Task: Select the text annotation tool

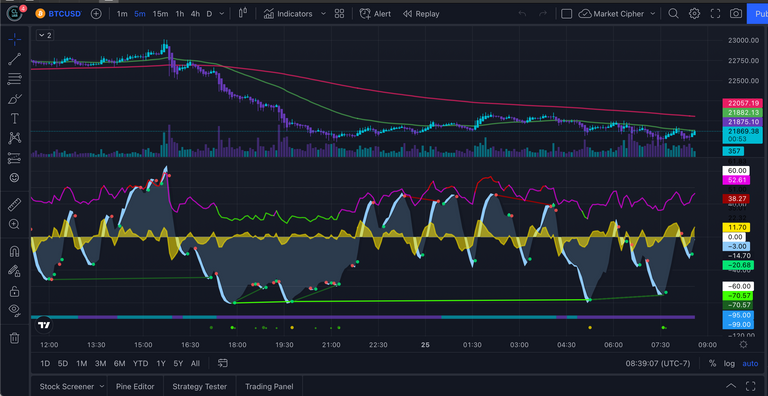Action: point(15,119)
